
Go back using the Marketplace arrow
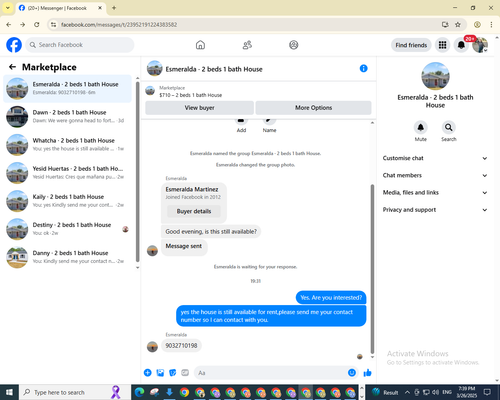click(x=13, y=67)
